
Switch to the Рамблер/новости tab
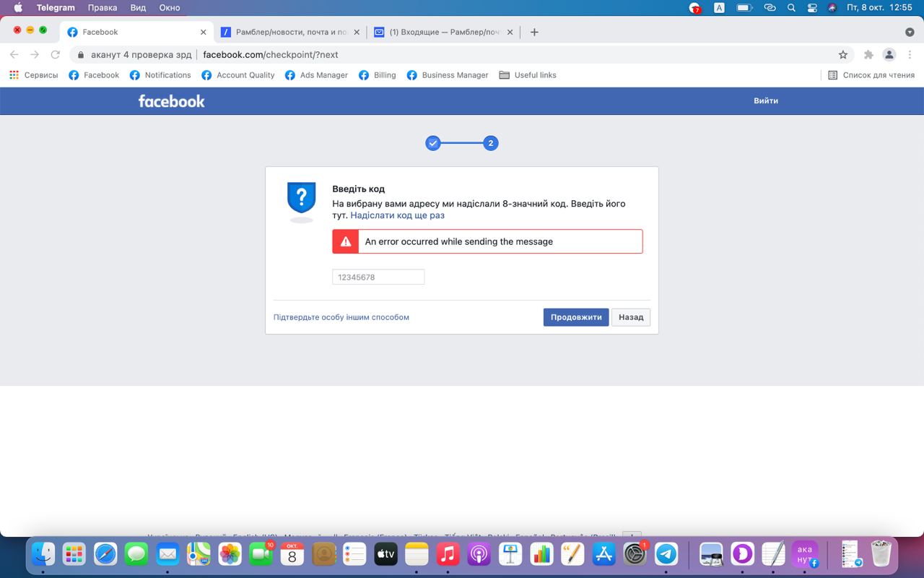pyautogui.click(x=291, y=32)
